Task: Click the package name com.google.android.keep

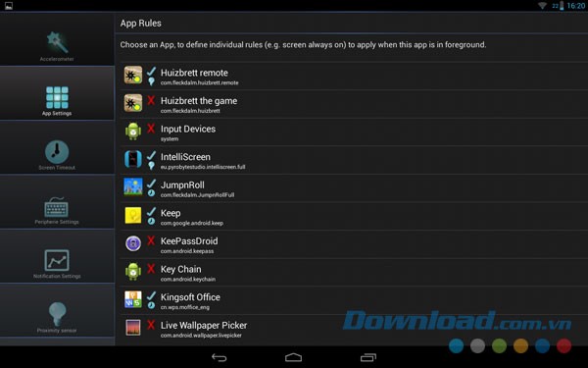Action: point(192,223)
